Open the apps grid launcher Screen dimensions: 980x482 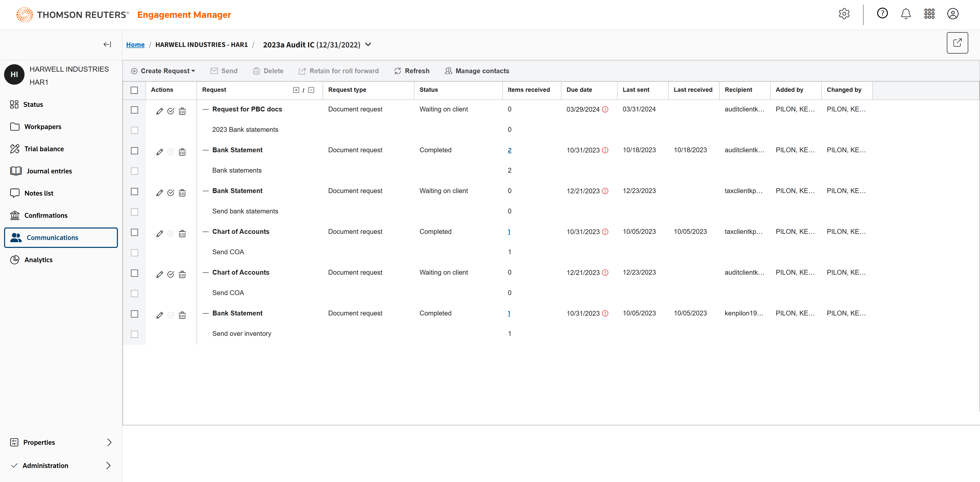tap(929, 14)
